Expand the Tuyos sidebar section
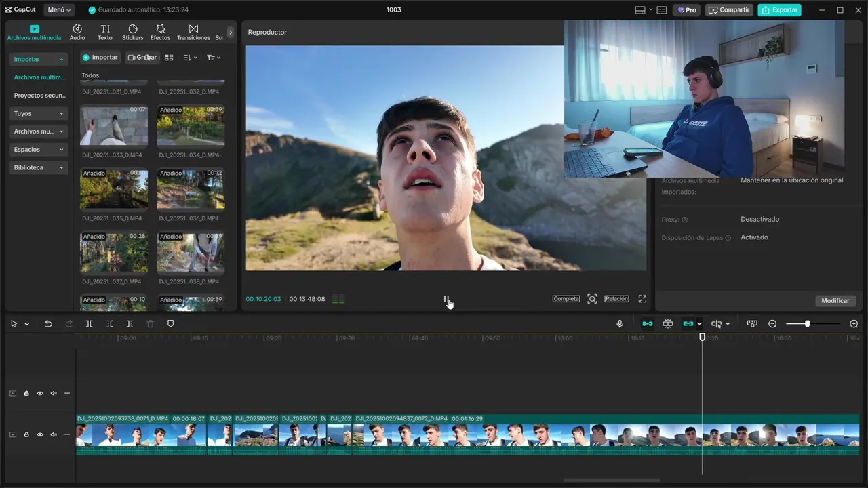This screenshot has height=488, width=868. coord(39,113)
